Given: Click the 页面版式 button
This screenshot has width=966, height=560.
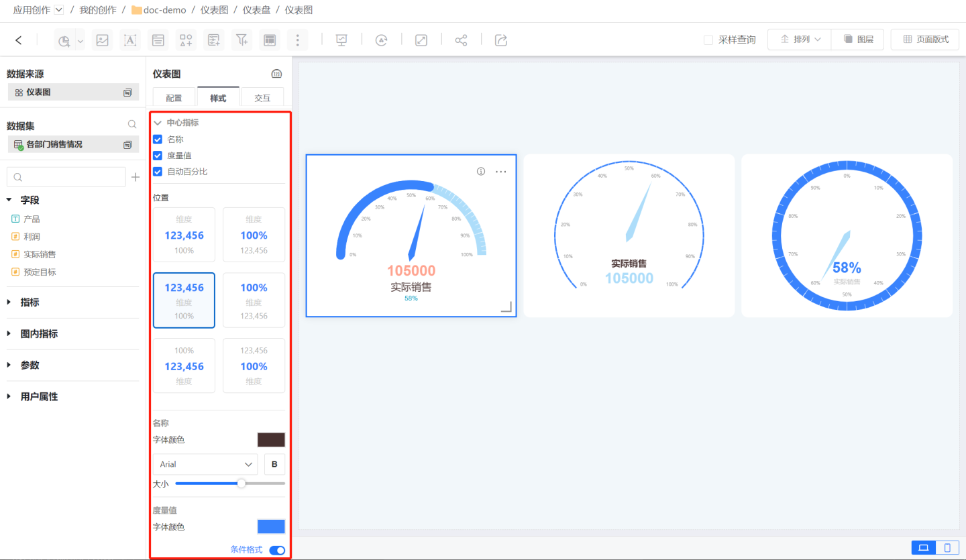Looking at the screenshot, I should click(925, 40).
